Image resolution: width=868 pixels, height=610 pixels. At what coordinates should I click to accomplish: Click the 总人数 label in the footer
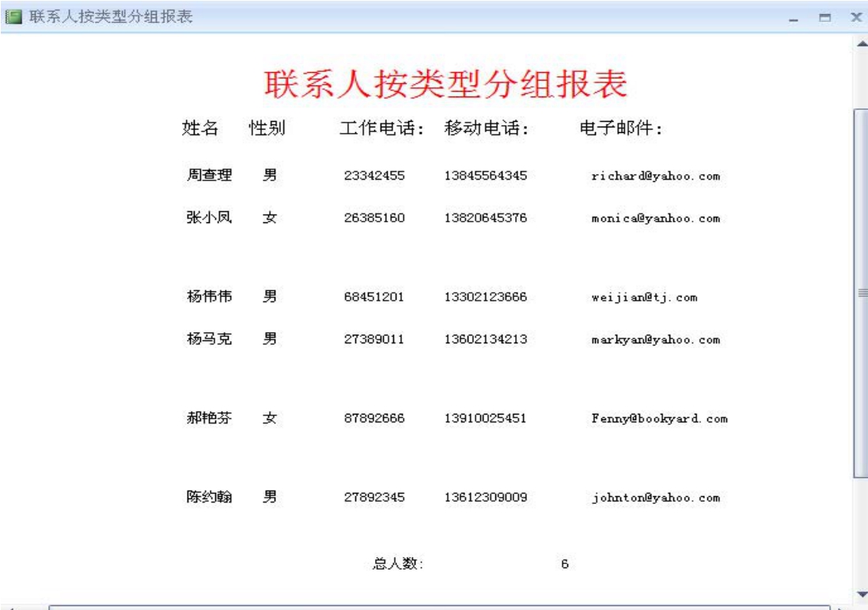click(398, 564)
